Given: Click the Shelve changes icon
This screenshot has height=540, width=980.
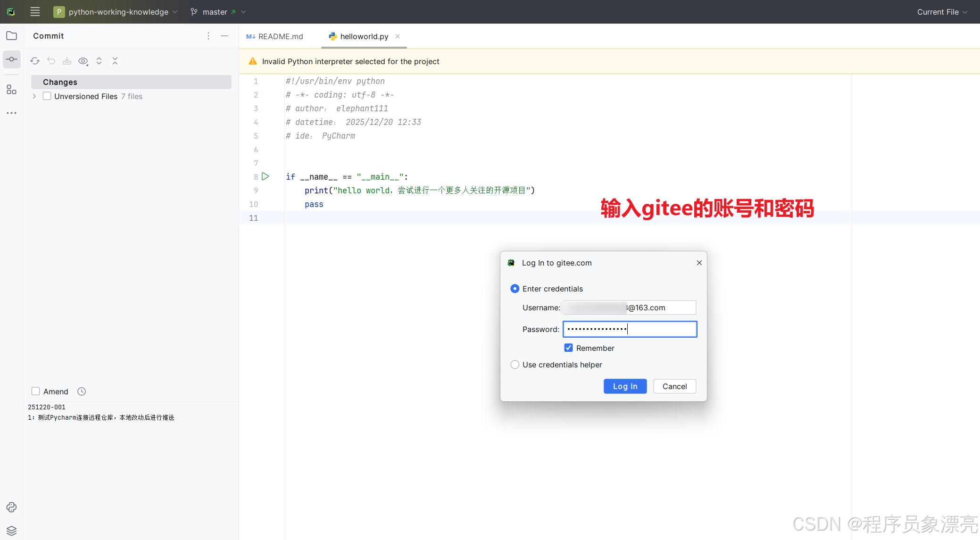Looking at the screenshot, I should click(x=67, y=61).
